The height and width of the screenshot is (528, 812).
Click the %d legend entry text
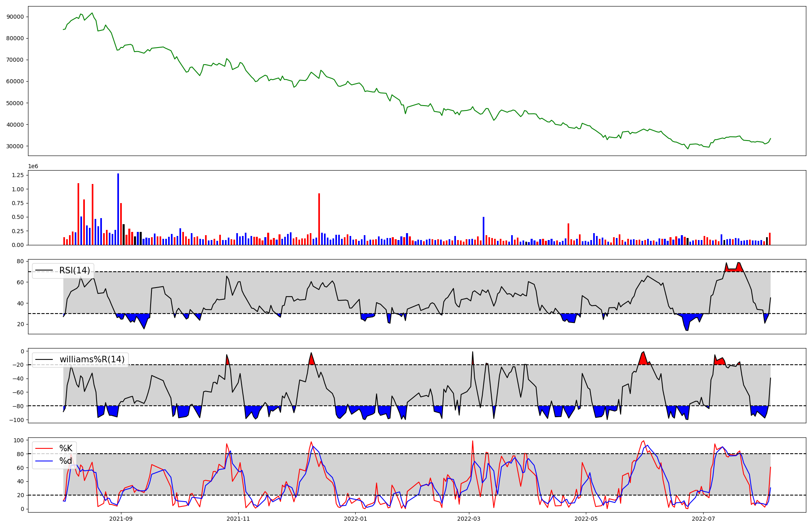point(66,461)
